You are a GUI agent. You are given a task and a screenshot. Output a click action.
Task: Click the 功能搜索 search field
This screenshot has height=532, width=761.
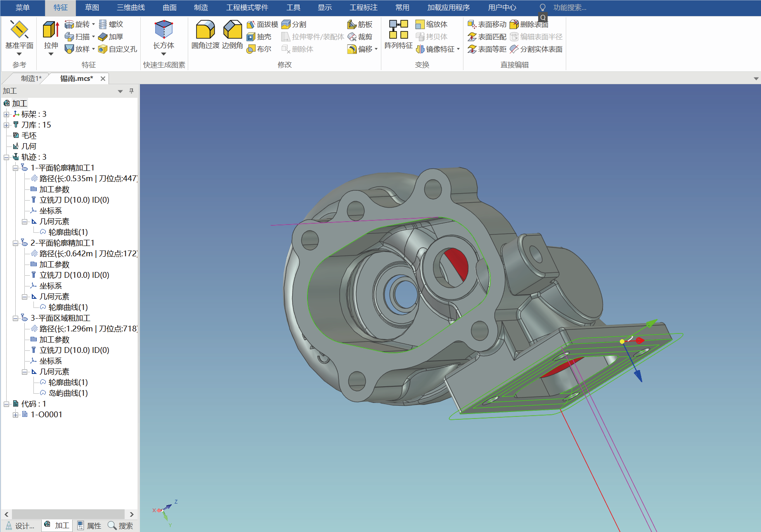570,7
